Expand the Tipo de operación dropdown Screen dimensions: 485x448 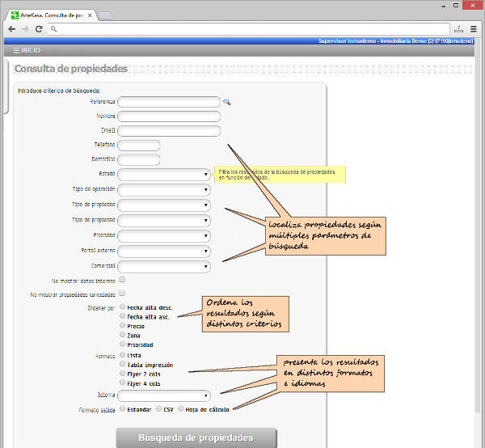coord(164,189)
